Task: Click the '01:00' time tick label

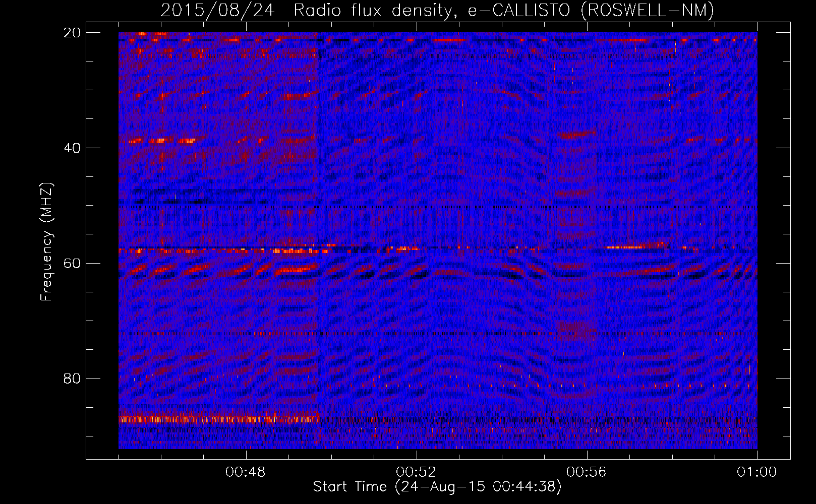Action: pyautogui.click(x=757, y=472)
